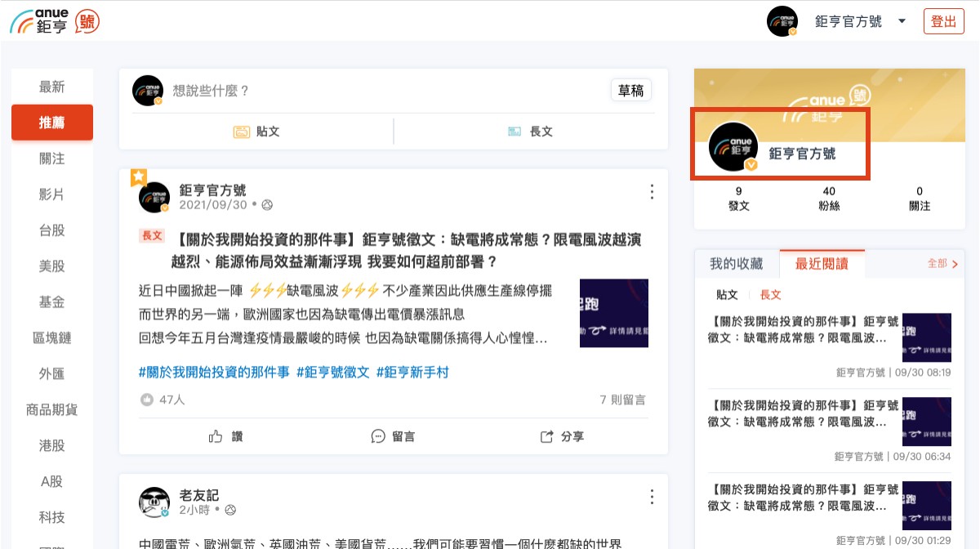
Task: Open 鉅亨官方號 avatar on first post
Action: tap(154, 197)
